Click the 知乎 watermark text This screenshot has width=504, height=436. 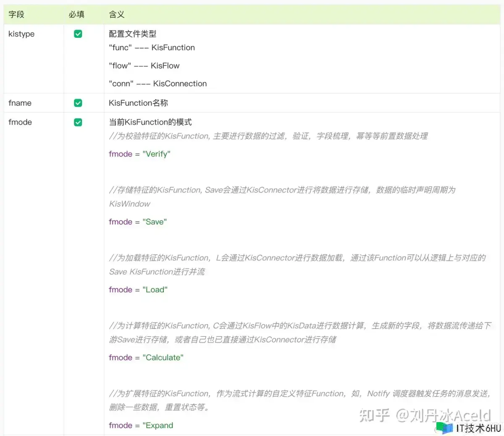pyautogui.click(x=375, y=415)
